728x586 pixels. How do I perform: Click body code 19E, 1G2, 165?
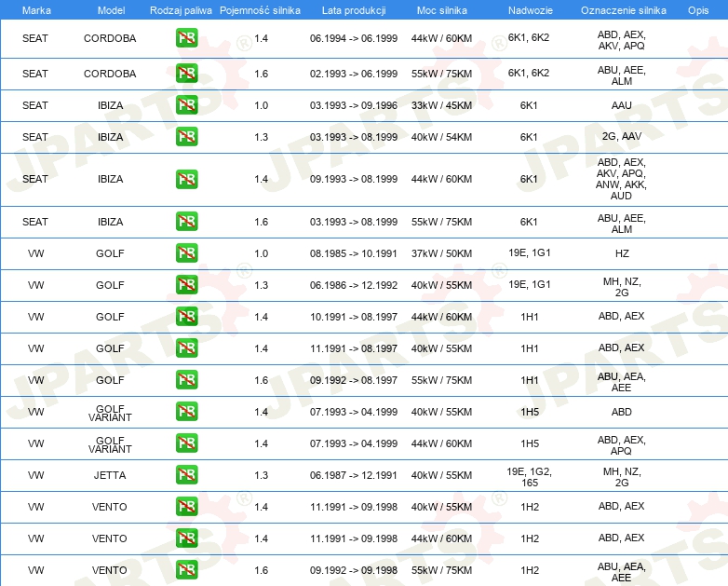coord(530,477)
